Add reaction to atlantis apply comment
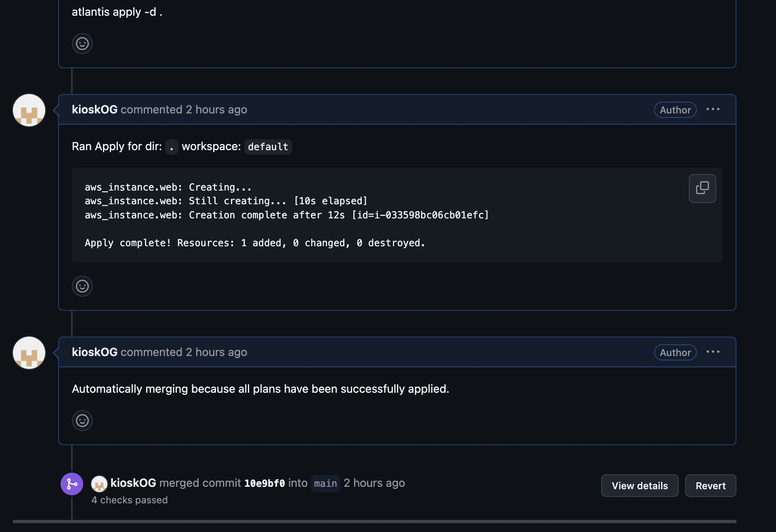Image resolution: width=776 pixels, height=532 pixels. (82, 44)
